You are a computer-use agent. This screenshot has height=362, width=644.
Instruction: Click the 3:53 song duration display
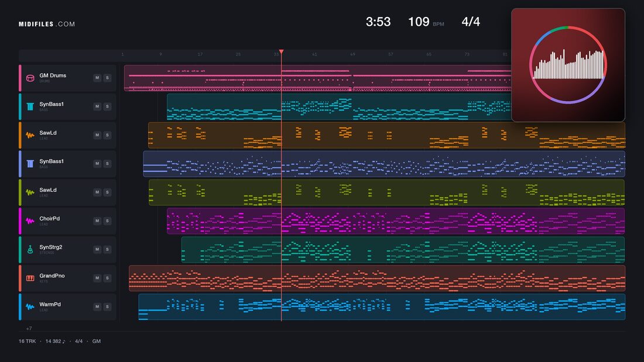(378, 22)
